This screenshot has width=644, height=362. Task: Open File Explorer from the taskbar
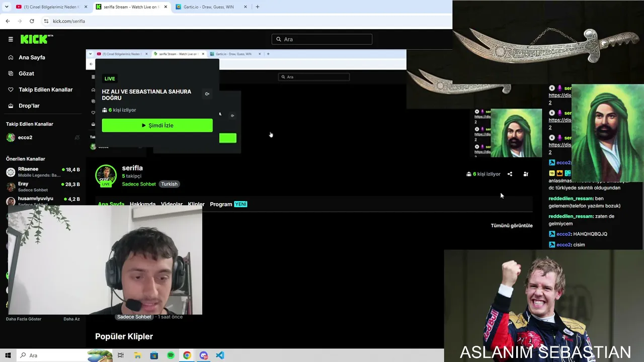tap(137, 355)
